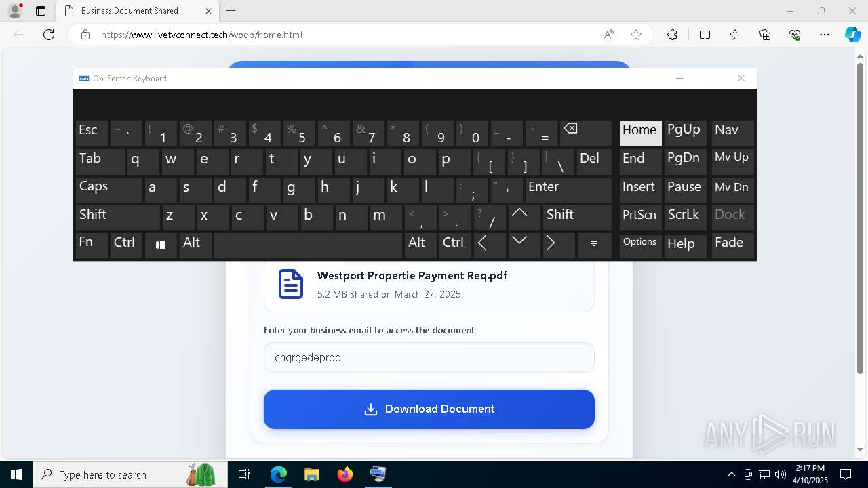The height and width of the screenshot is (488, 868).
Task: Click the PrtScn key
Action: [640, 217]
